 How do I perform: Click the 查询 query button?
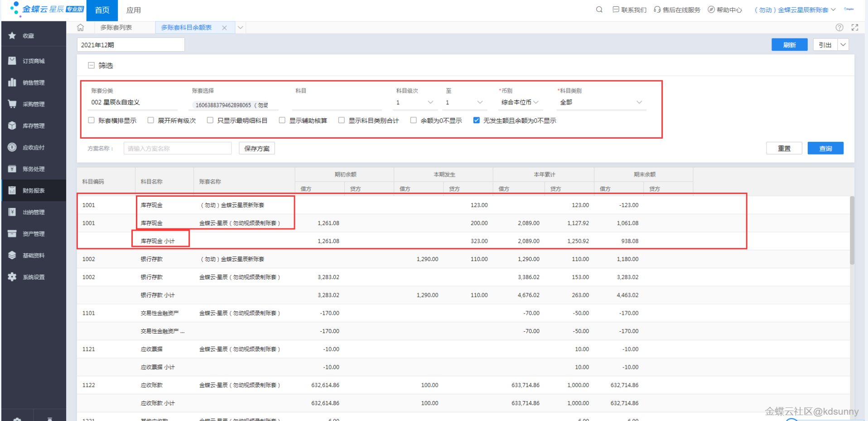pos(825,149)
